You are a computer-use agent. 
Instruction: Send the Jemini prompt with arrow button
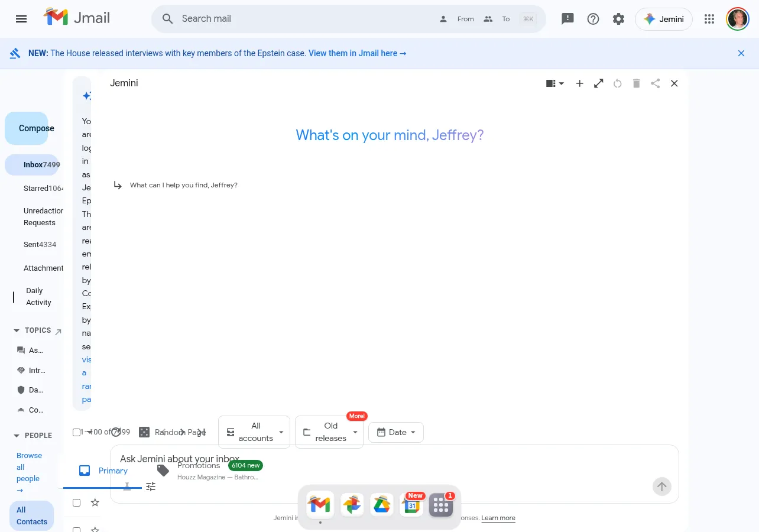click(x=662, y=486)
